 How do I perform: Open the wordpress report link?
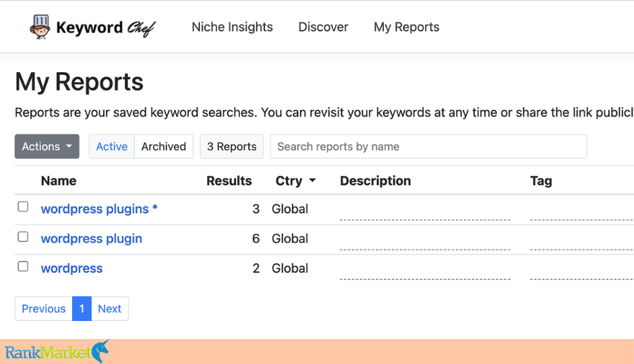(x=71, y=268)
